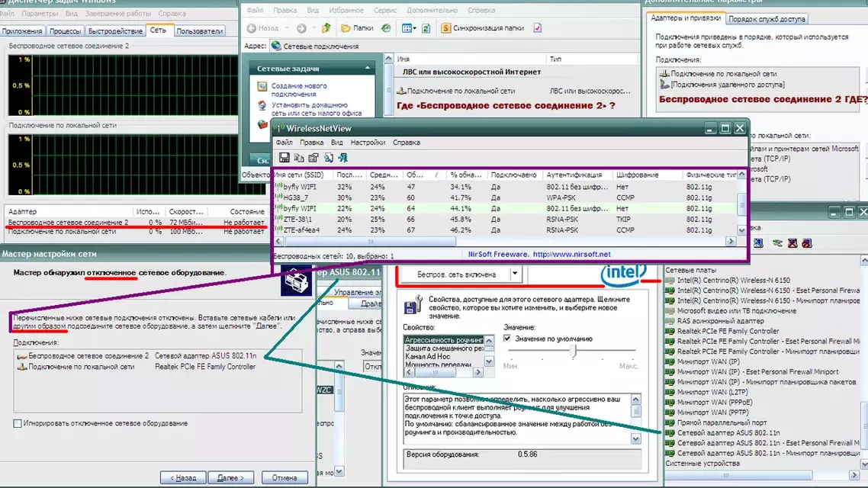Viewport: 868px width, 488px height.
Task: Click the copy selected items icon in WirelessNetView
Action: [299, 158]
